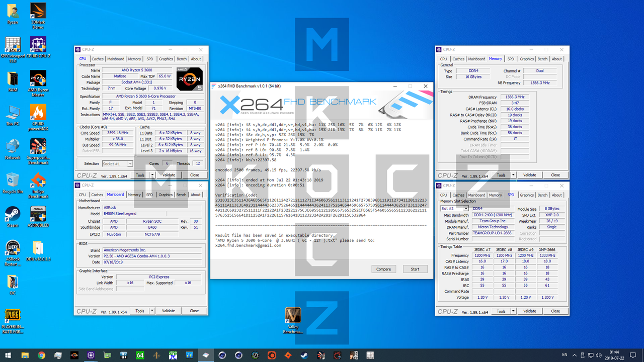Launch PLAYERUNKNOWN'S BATTLEGROUNDS shortcut

coord(13,322)
